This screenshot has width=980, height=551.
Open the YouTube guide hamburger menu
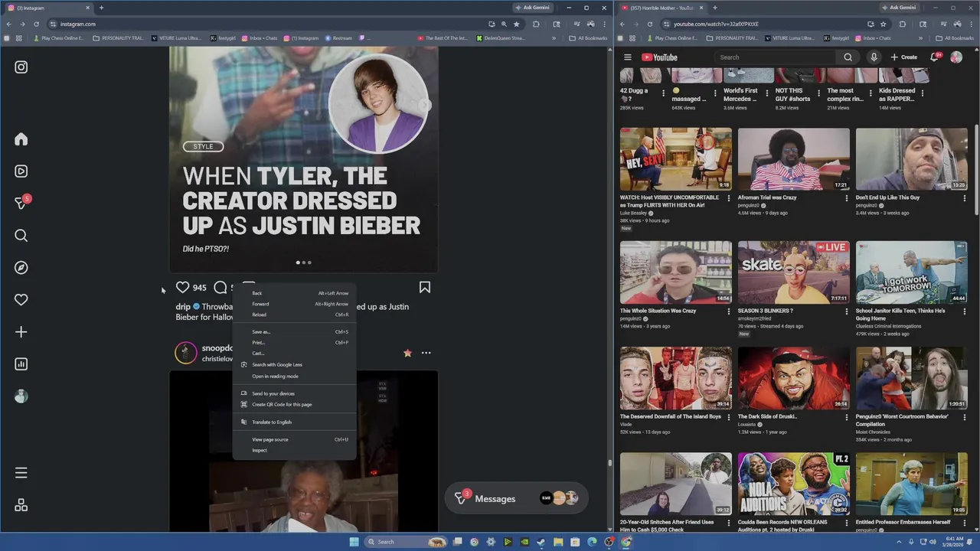[627, 57]
